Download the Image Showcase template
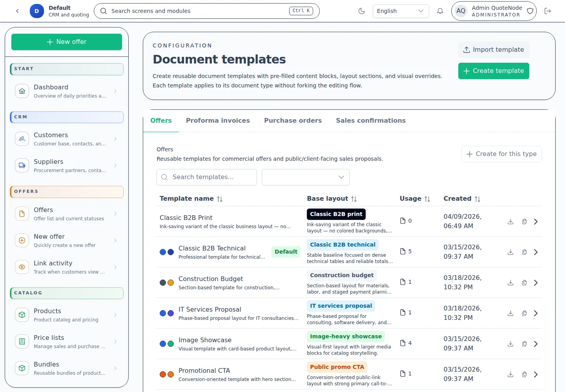565x392 pixels. coord(510,344)
